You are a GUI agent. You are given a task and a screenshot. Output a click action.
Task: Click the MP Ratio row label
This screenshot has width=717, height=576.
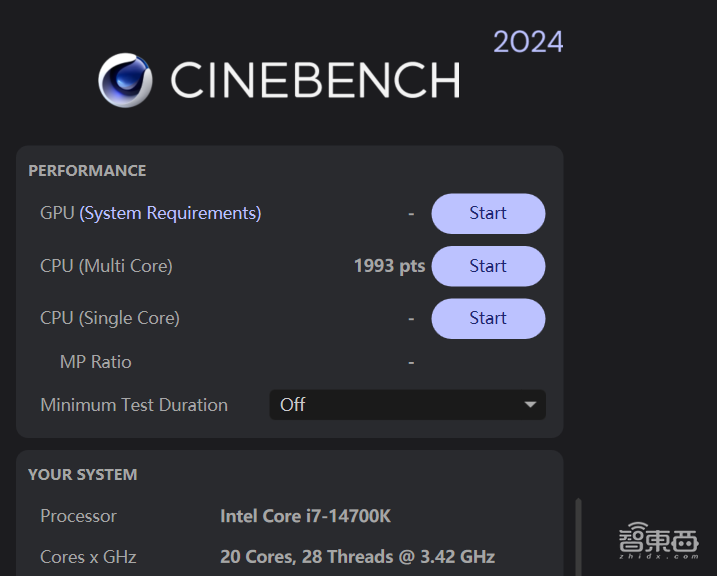pos(95,362)
